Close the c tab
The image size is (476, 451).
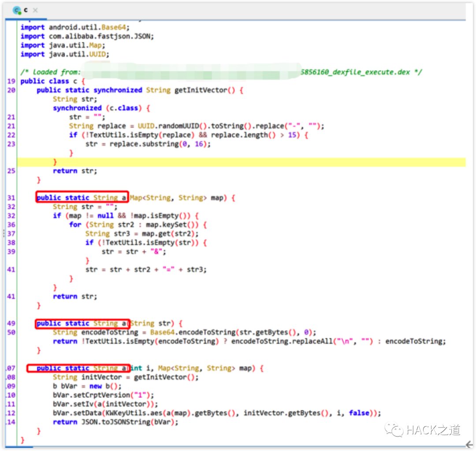(36, 10)
